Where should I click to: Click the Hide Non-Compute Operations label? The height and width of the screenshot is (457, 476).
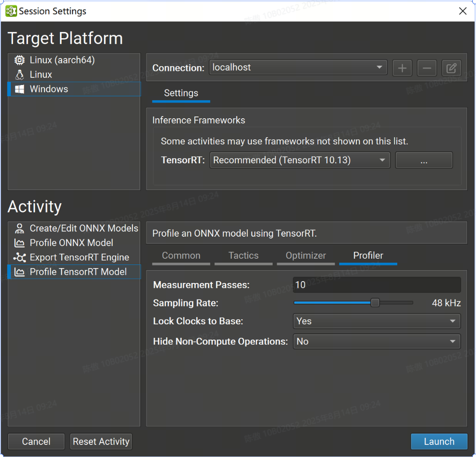[220, 341]
